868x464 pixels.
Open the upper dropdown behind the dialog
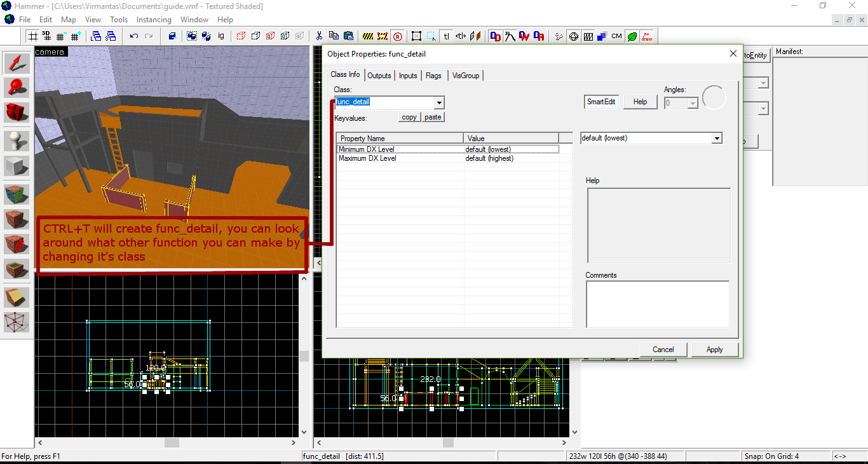pos(764,83)
